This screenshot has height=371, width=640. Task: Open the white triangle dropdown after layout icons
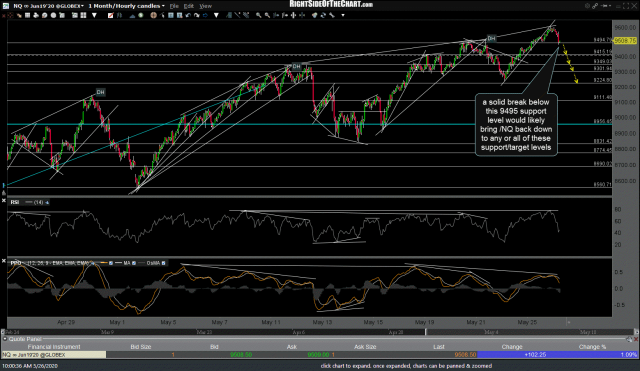[x=94, y=15]
